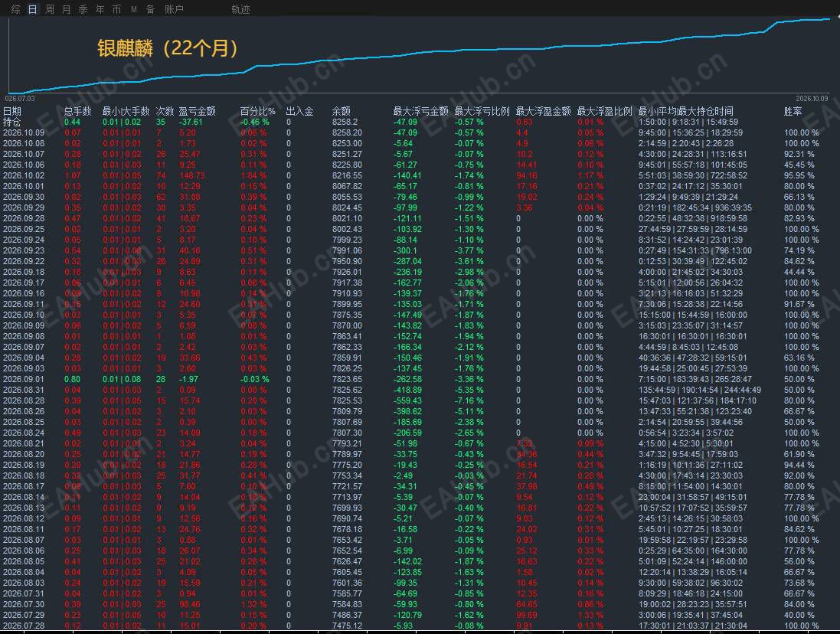Click the 7475.12 balance value
The height and width of the screenshot is (634, 840).
pyautogui.click(x=347, y=626)
